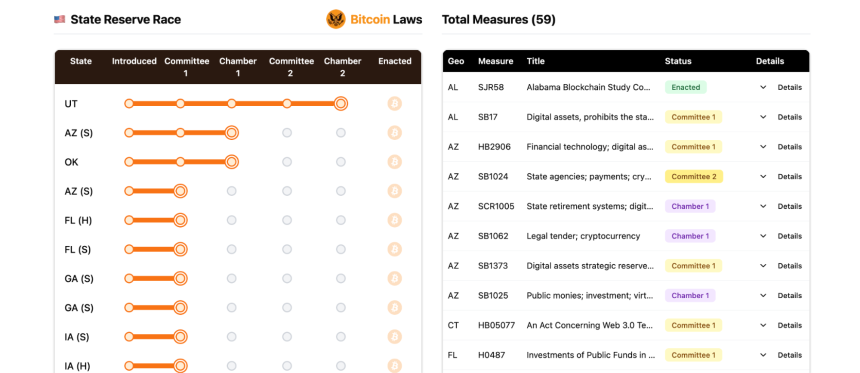Screen dimensions: 860x373
Task: Click OK row's gray Chamber 2 node
Action: tap(341, 162)
